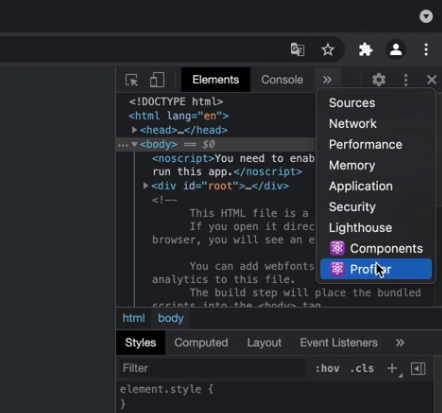This screenshot has width=442, height=413.
Task: Click html in the breadcrumb bar
Action: [134, 318]
